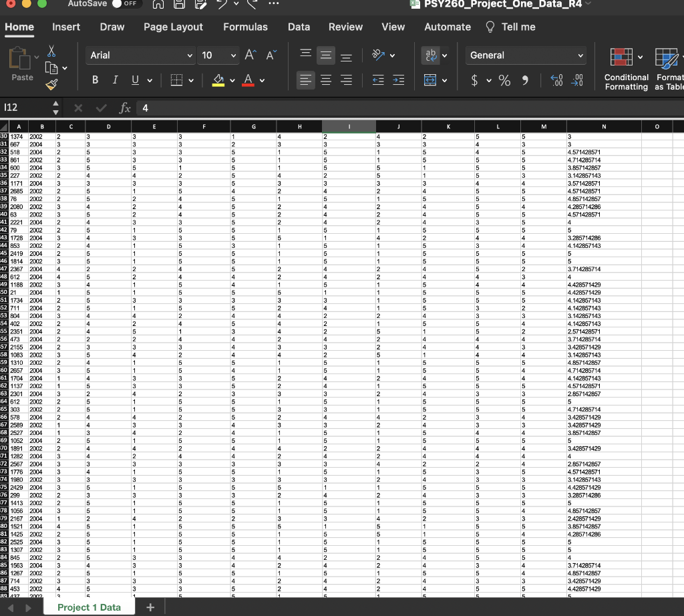
Task: Click the Save disk icon
Action: tap(179, 4)
